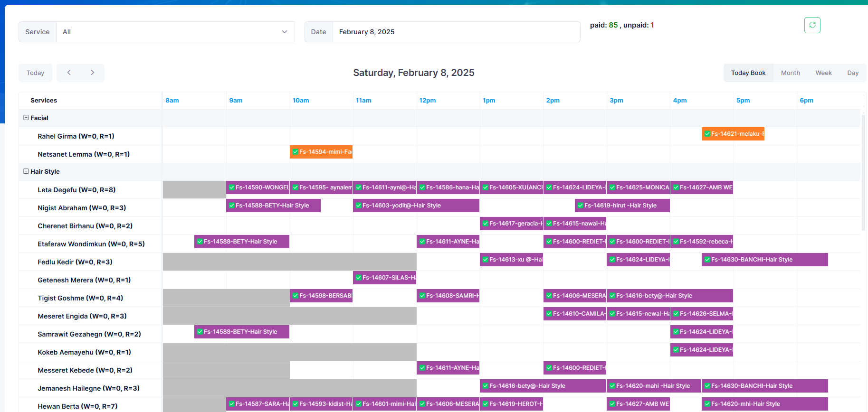This screenshot has height=412, width=868.
Task: Click the green refresh icon button
Action: point(812,25)
